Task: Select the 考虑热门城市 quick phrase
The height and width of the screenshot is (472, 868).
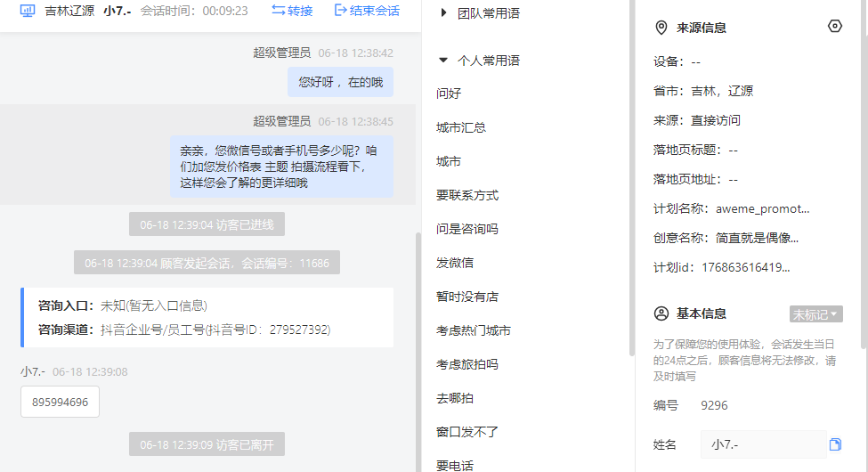Action: pos(474,330)
